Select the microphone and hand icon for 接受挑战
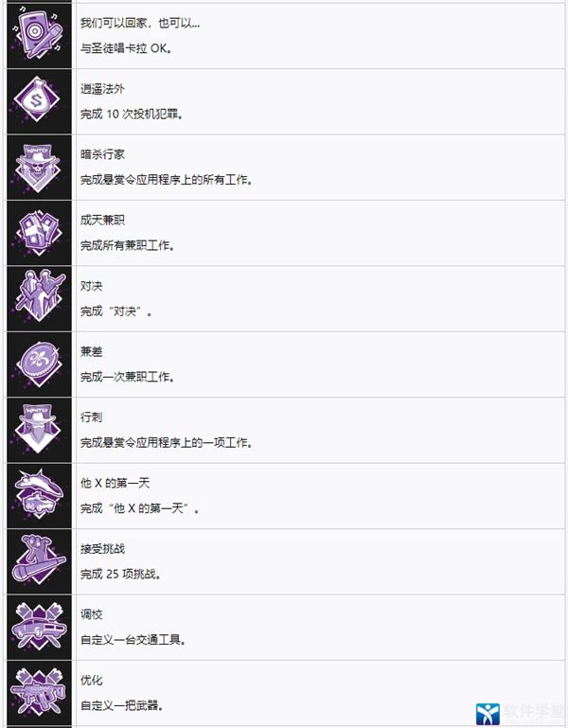Image resolution: width=568 pixels, height=728 pixels. (x=39, y=561)
